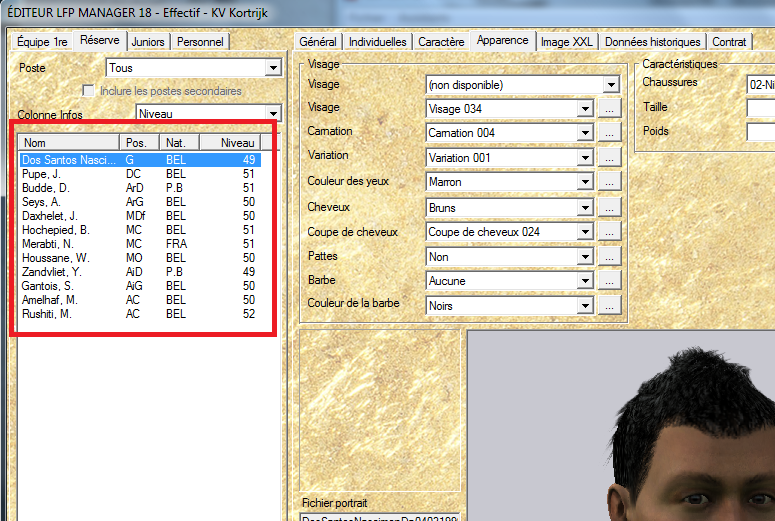
Task: Open the Colonne Infos dropdown showing Niveau
Action: pyautogui.click(x=209, y=113)
